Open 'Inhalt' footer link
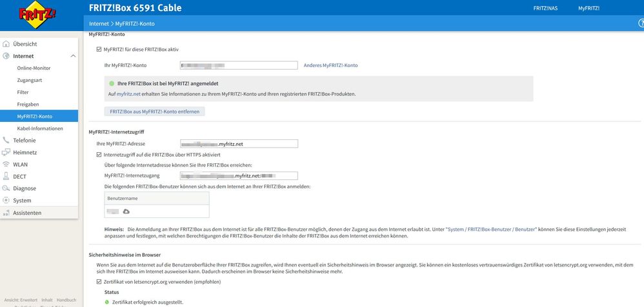 pos(47,300)
